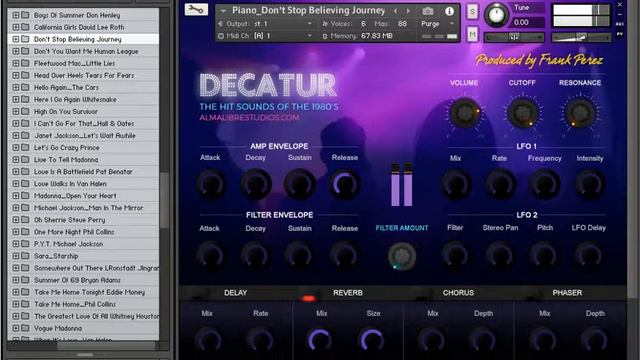Toggle the REVERB effect switch
The width and height of the screenshot is (640, 360).
(309, 298)
